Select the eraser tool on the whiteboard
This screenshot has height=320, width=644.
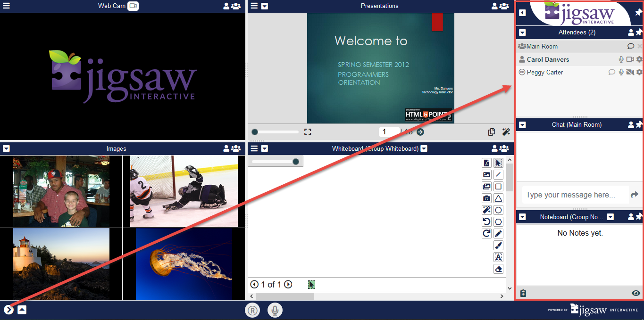[x=498, y=269]
